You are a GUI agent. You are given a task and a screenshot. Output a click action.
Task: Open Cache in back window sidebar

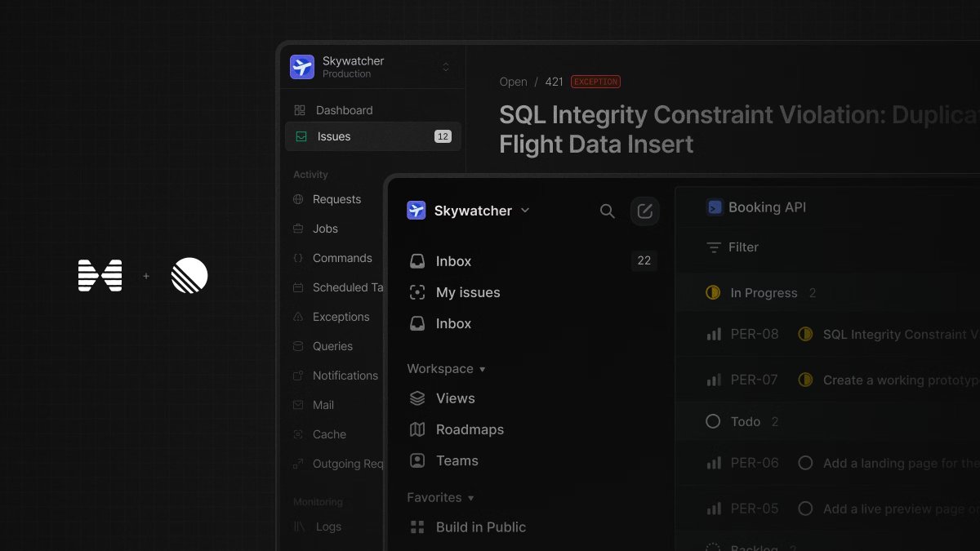pos(329,434)
